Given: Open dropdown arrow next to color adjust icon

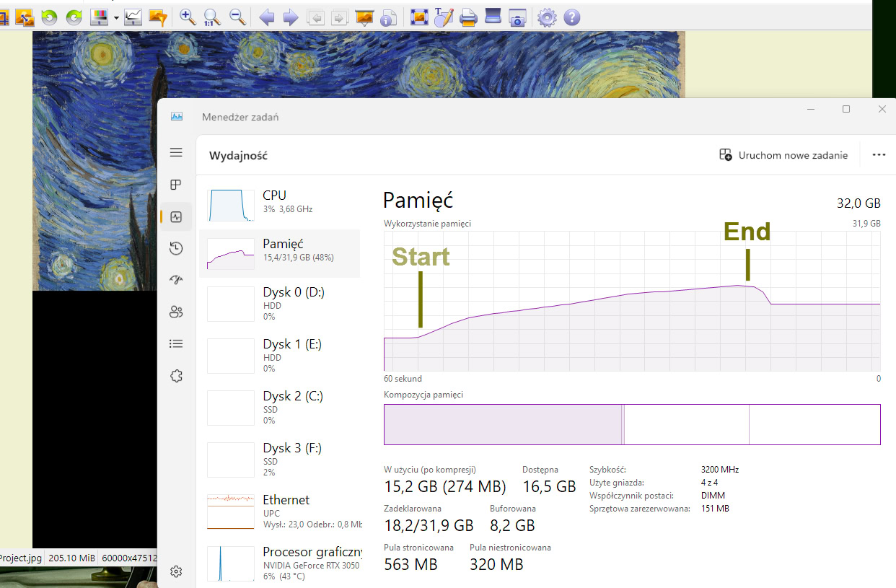Looking at the screenshot, I should tap(116, 17).
